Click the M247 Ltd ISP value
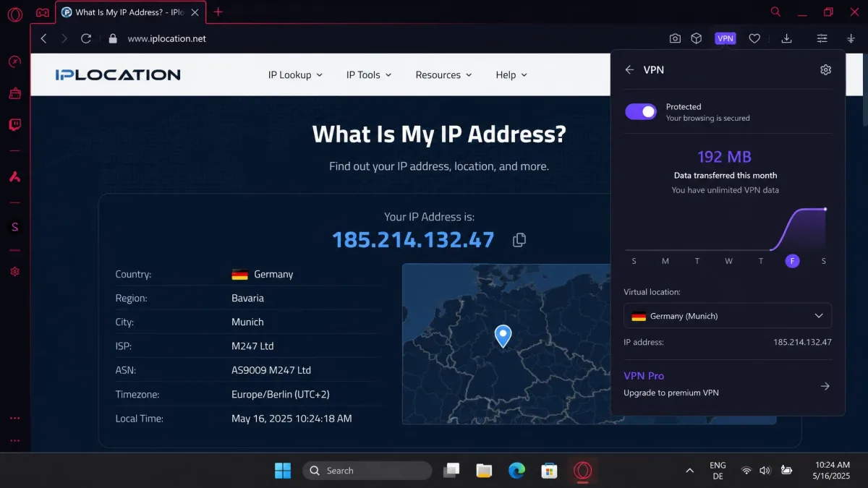Viewport: 868px width, 488px height. [252, 346]
